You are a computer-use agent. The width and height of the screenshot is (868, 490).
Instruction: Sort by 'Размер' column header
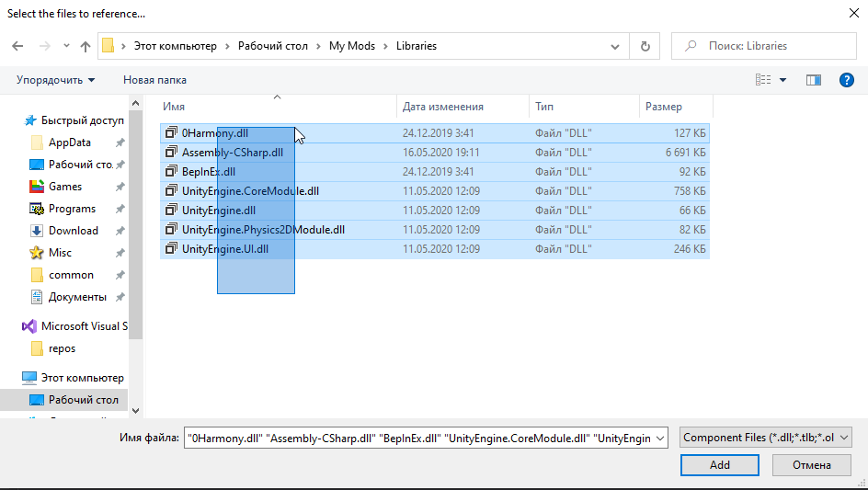point(677,107)
